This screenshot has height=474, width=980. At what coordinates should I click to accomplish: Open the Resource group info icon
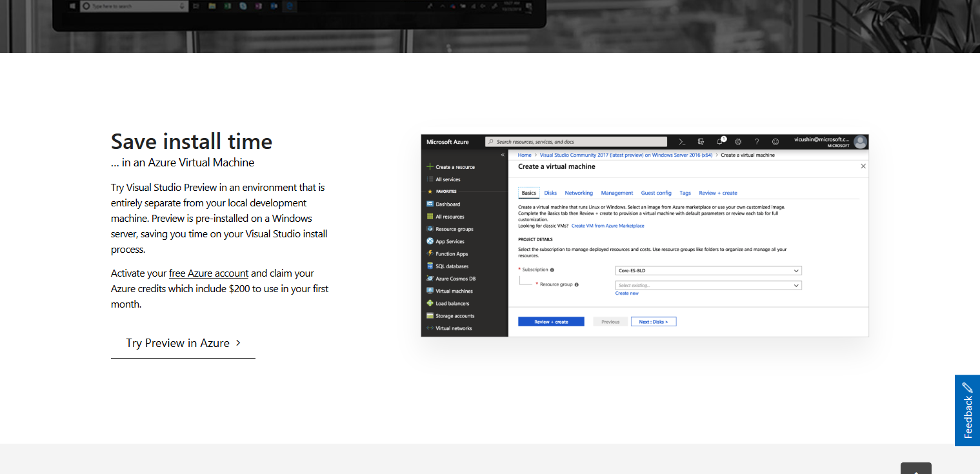(576, 284)
